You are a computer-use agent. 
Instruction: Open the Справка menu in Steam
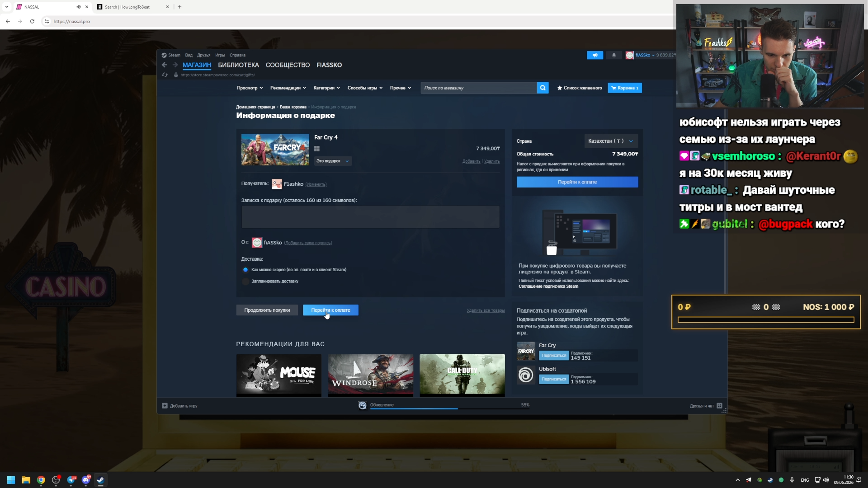[x=237, y=55]
